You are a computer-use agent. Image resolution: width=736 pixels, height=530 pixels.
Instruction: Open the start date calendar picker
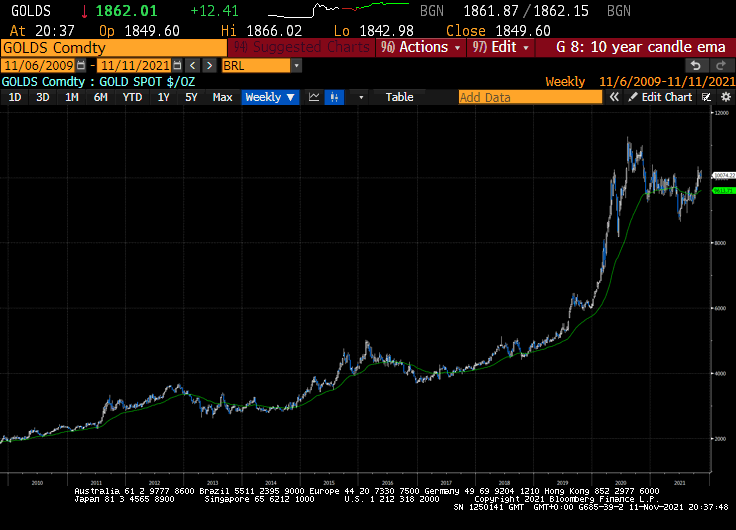(81, 65)
